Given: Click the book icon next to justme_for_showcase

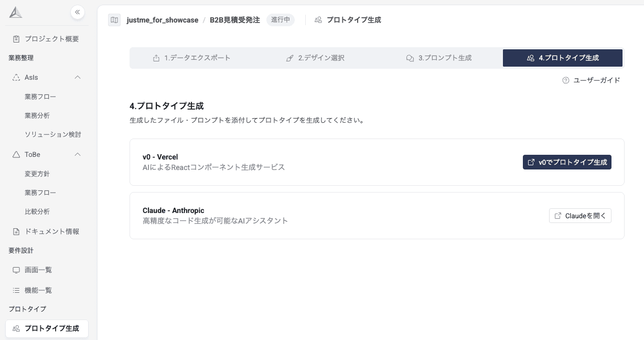Looking at the screenshot, I should click(114, 20).
